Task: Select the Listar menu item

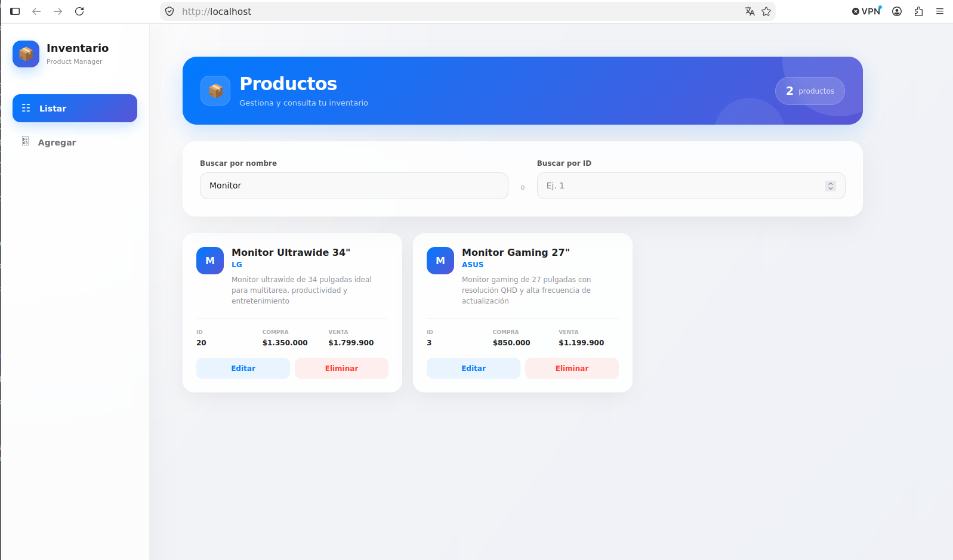Action: [x=75, y=108]
